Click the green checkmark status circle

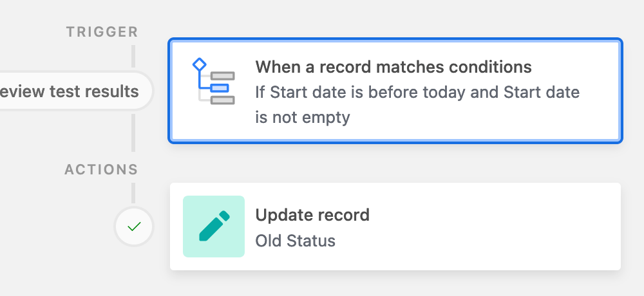click(134, 227)
